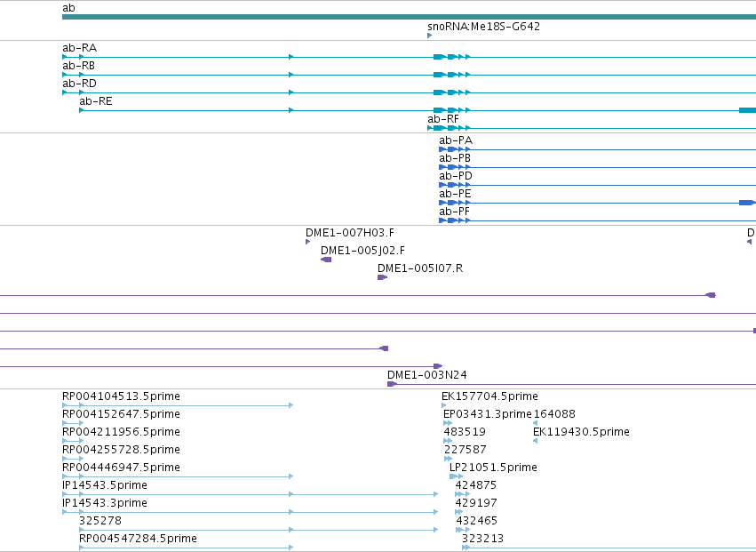
Task: Select the ab-PF protein label
Action: pos(454,212)
